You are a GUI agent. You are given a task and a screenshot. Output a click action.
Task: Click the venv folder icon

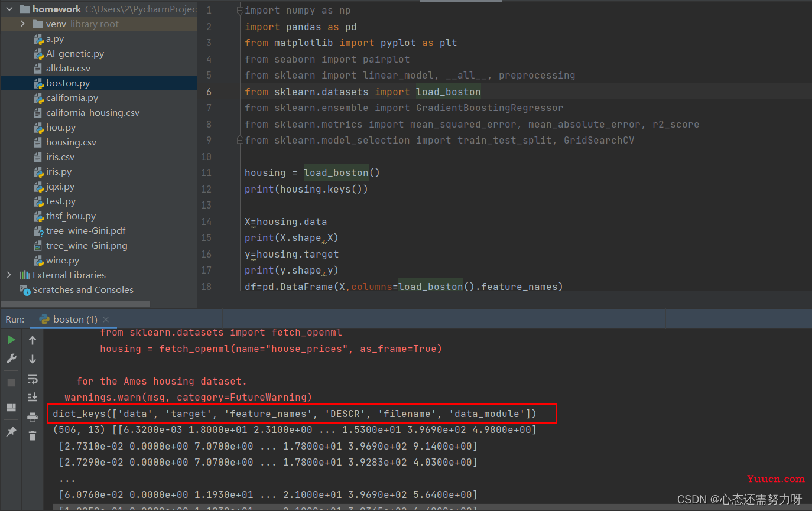(x=38, y=24)
